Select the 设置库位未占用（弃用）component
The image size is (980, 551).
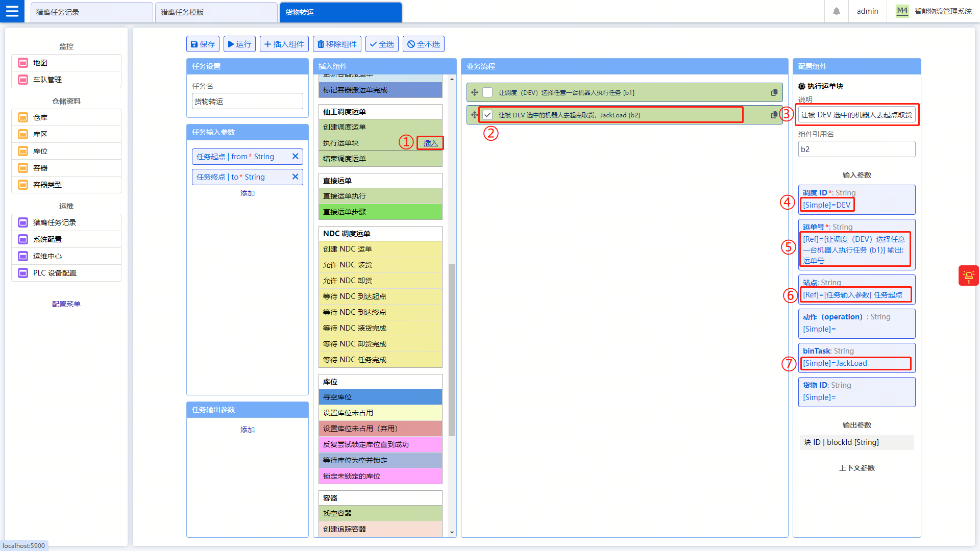[x=380, y=429]
